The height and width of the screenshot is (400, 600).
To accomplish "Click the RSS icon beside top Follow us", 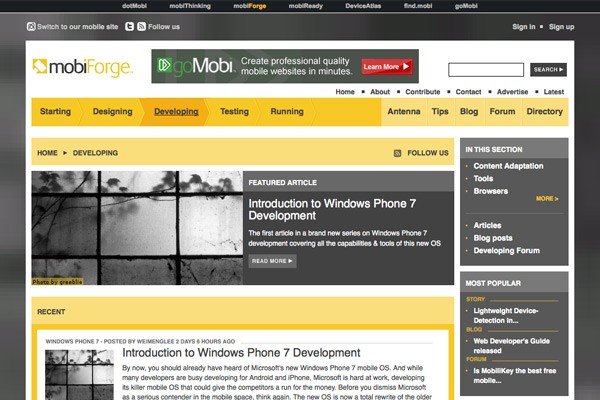I will [x=142, y=26].
